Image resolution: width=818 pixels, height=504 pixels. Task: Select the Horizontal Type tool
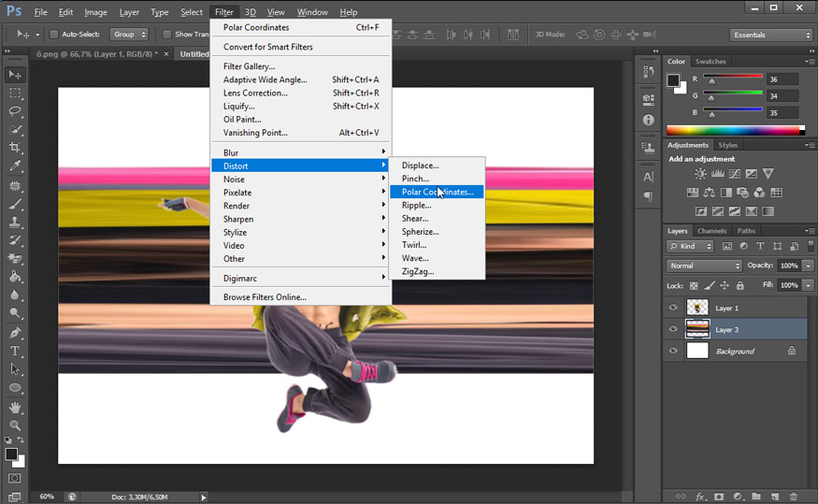15,352
